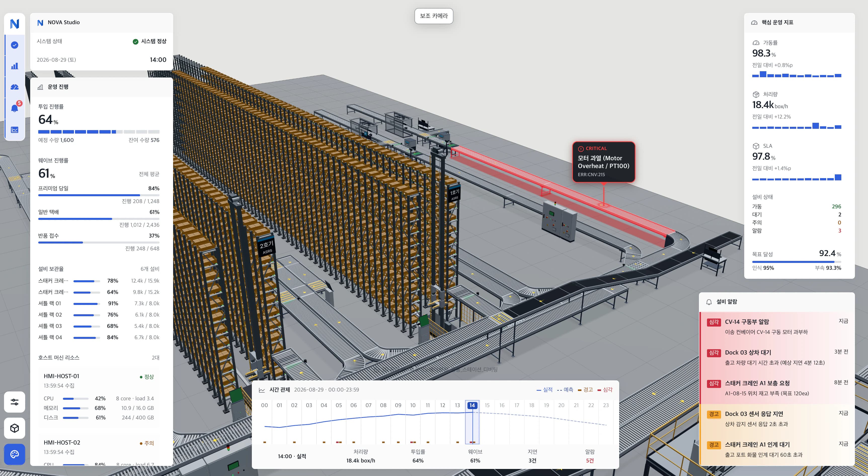Click the HMI-HOST-01 host card title
868x476 pixels.
[61, 376]
